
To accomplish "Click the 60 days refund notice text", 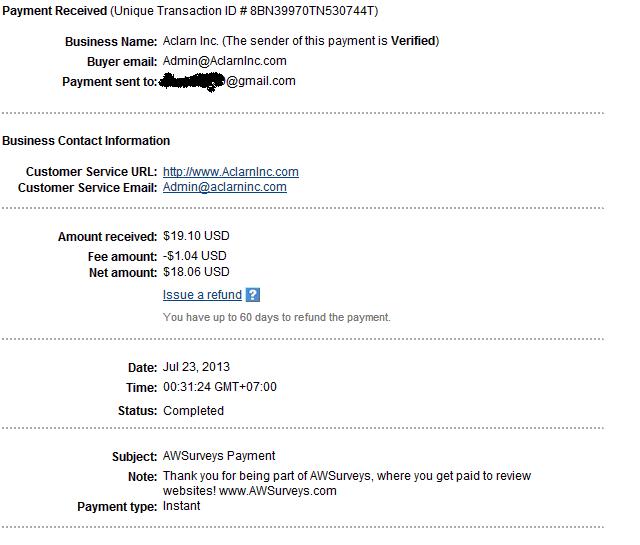I will tap(276, 317).
